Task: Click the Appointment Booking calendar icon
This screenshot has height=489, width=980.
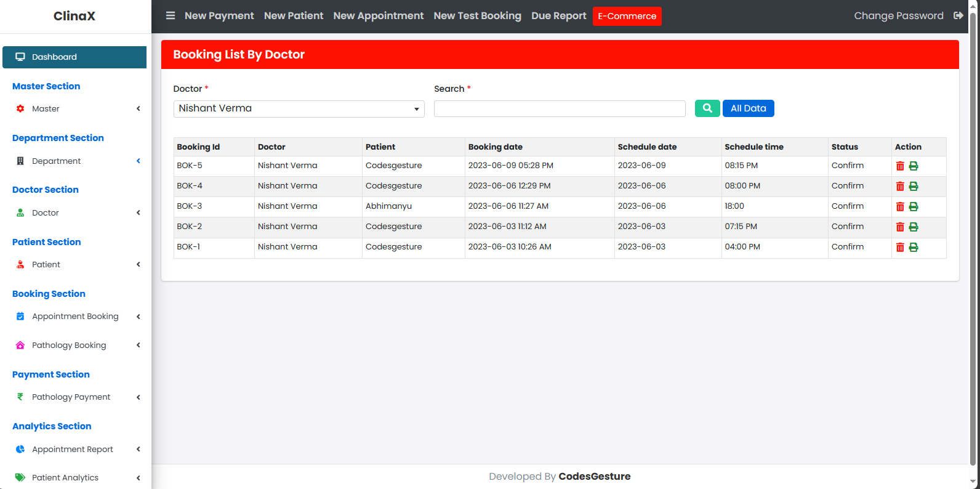Action: pyautogui.click(x=20, y=316)
